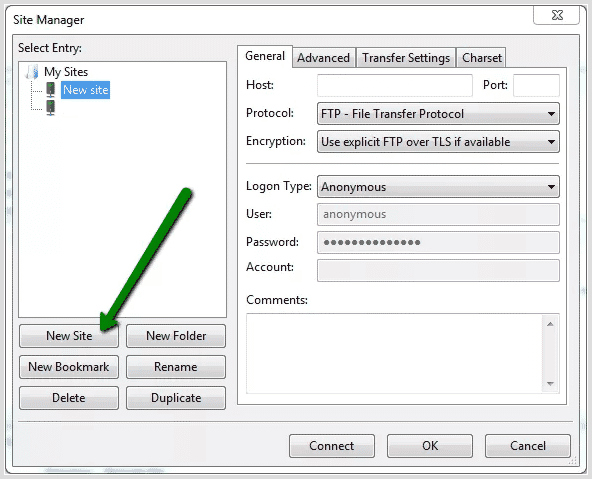
Task: Click the New Bookmark button
Action: pos(69,367)
